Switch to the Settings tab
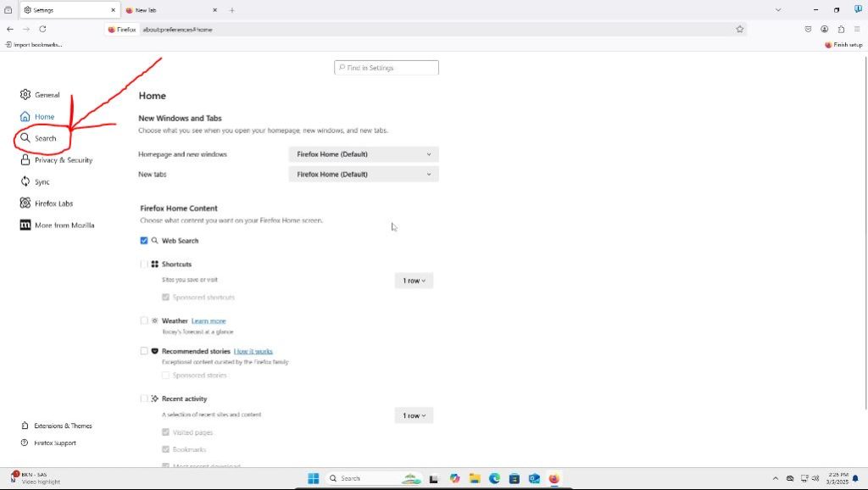This screenshot has height=490, width=868. point(70,10)
